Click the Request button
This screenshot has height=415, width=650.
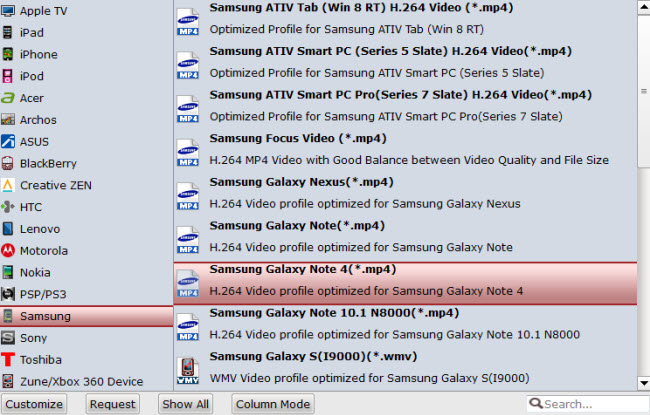pyautogui.click(x=112, y=404)
